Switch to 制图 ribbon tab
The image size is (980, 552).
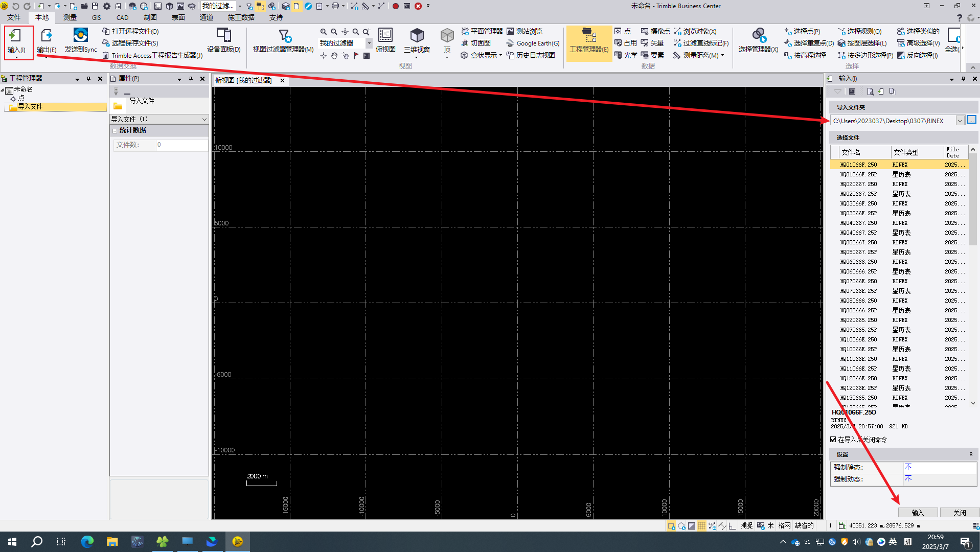[x=150, y=17]
